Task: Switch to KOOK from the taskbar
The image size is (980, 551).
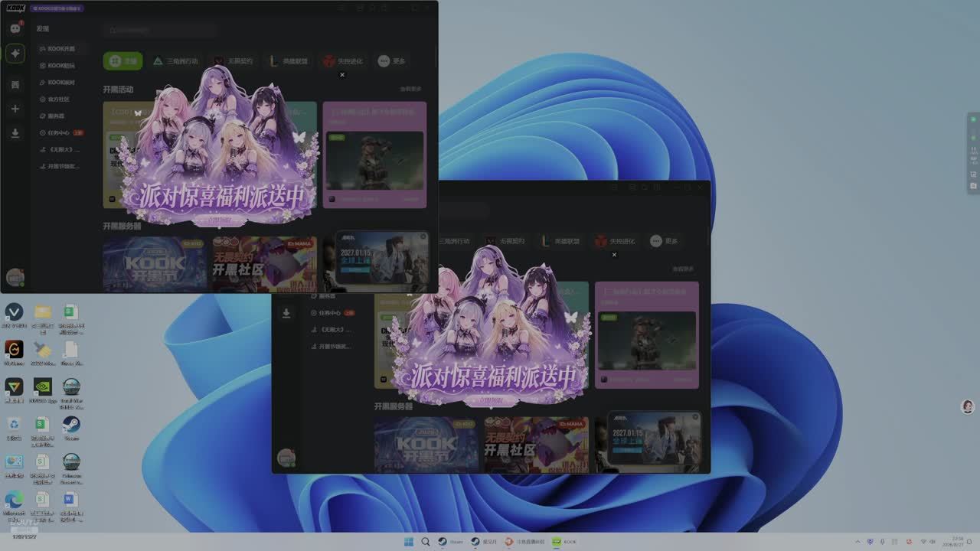Action: [564, 542]
